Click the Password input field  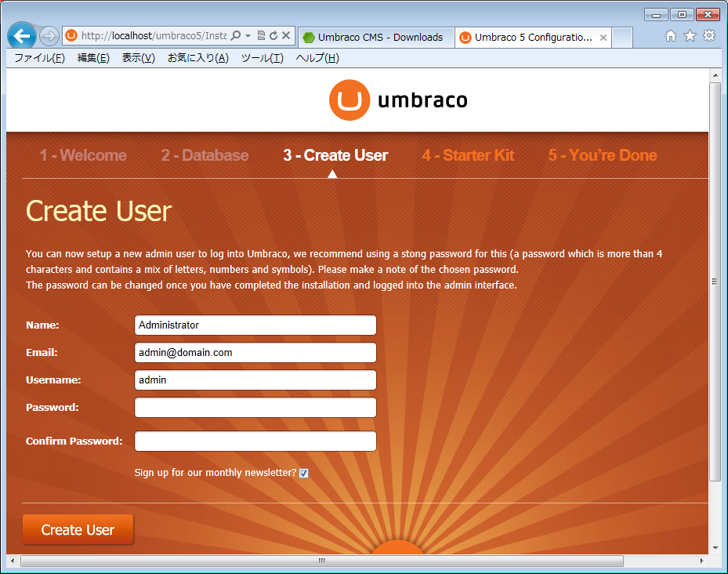pos(255,408)
